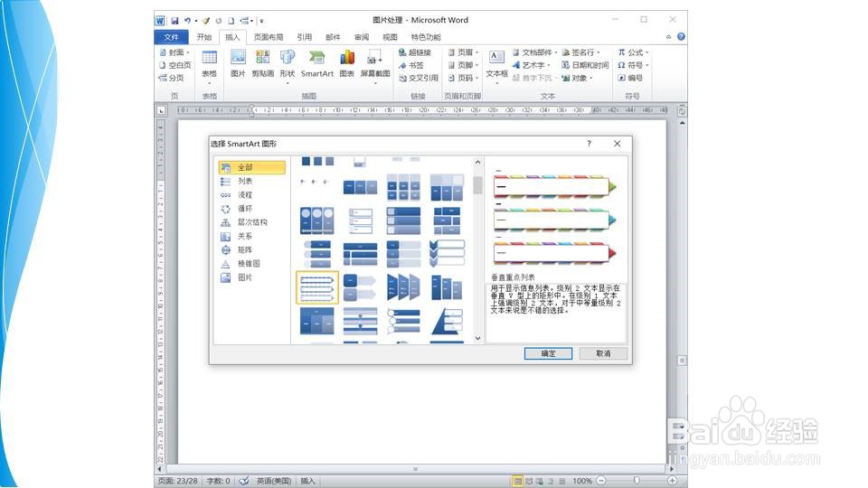Click the gallery scrollbar down arrow

coord(477,338)
